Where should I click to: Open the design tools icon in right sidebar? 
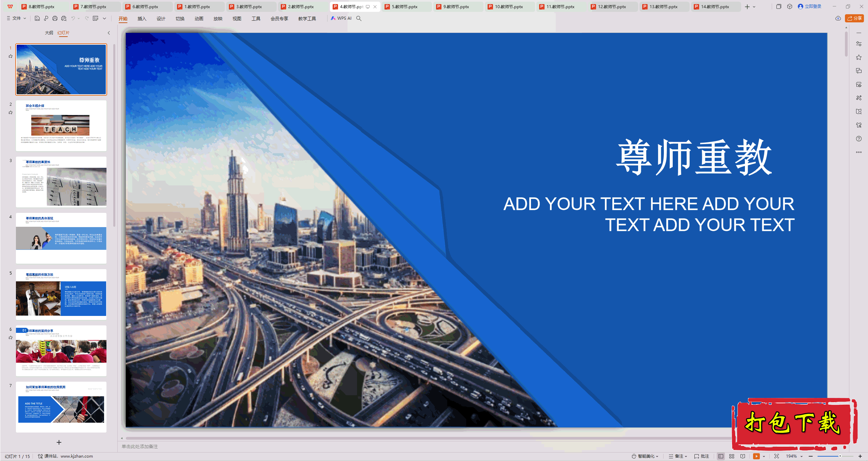(x=859, y=98)
